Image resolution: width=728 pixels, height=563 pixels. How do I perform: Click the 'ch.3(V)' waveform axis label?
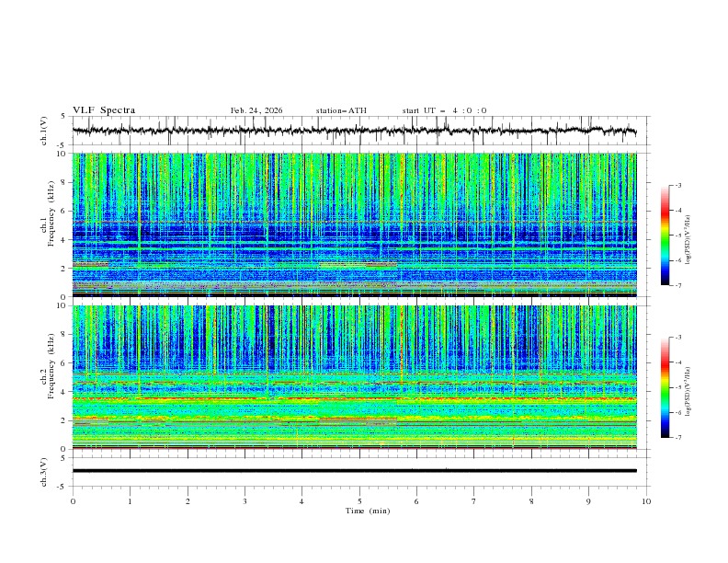[x=44, y=472]
